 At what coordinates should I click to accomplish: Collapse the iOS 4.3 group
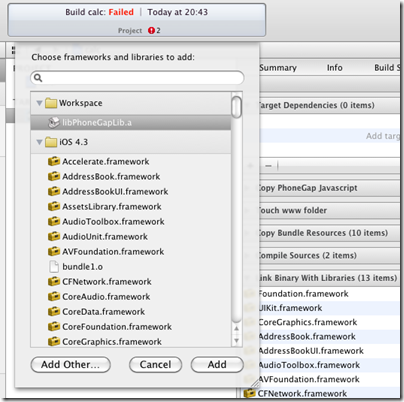coord(39,142)
